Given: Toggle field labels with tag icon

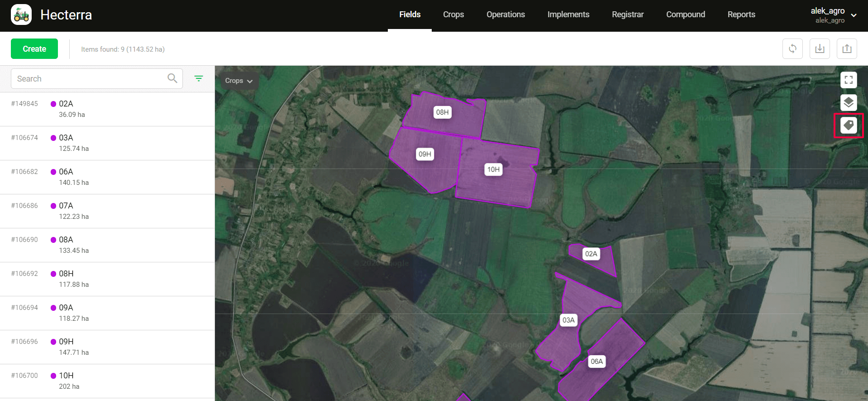Looking at the screenshot, I should 849,125.
